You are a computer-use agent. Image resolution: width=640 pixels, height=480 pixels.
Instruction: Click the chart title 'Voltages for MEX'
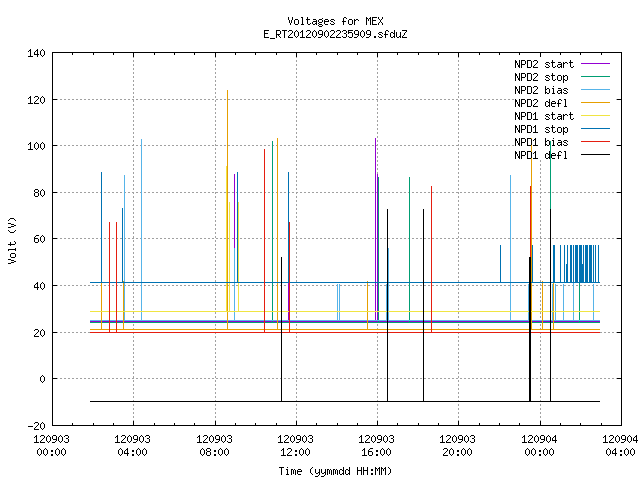[335, 21]
